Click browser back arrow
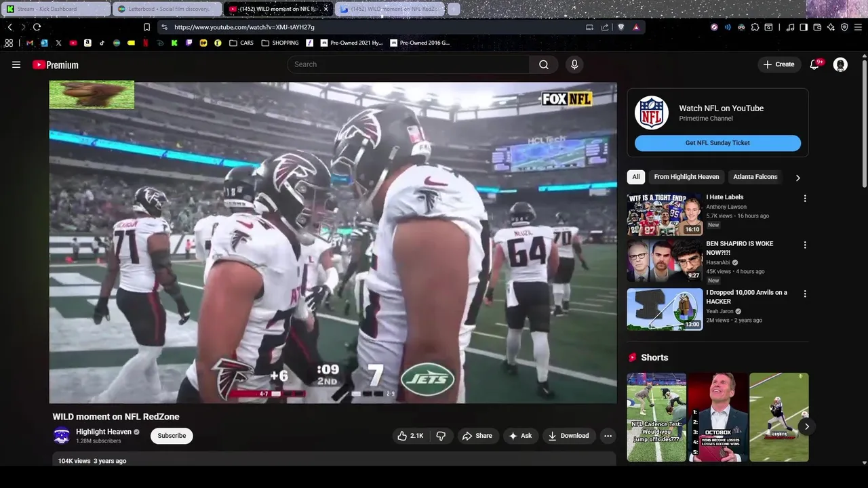Screen dimensions: 868x488 tap(9, 27)
